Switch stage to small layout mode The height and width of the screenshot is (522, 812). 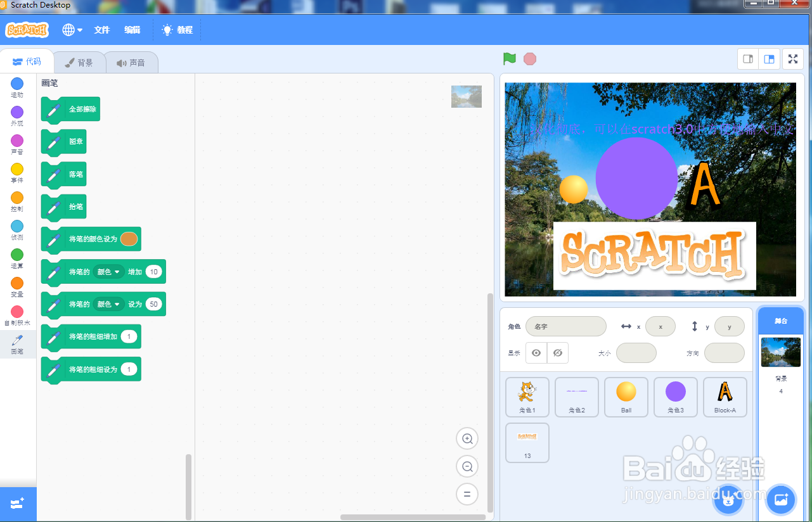pyautogui.click(x=747, y=58)
